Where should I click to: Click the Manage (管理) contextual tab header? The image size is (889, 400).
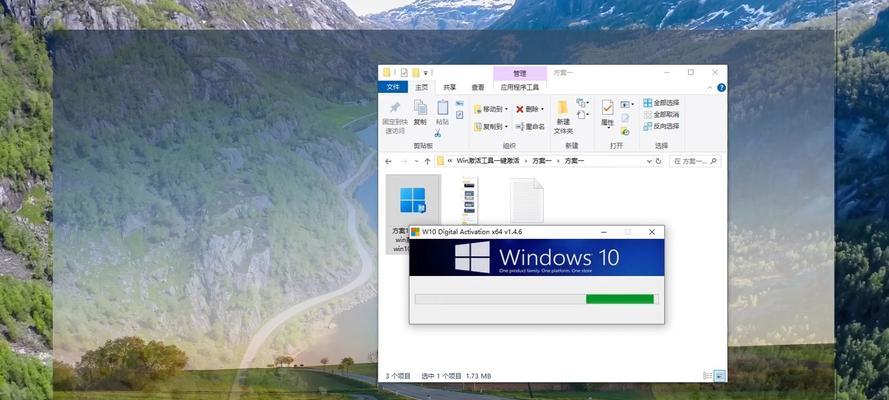(x=520, y=74)
